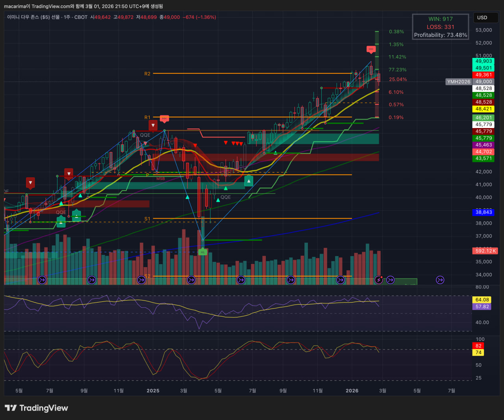Viewport: 504px width, 420px height.
Task: Click the blue 38,843 price label
Action: click(484, 212)
